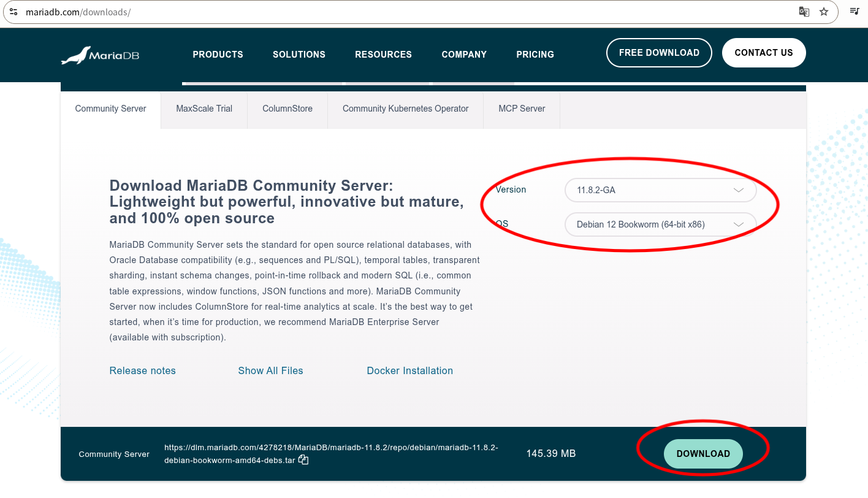This screenshot has height=498, width=868.
Task: Switch to the MCP Server tab
Action: [x=522, y=109]
